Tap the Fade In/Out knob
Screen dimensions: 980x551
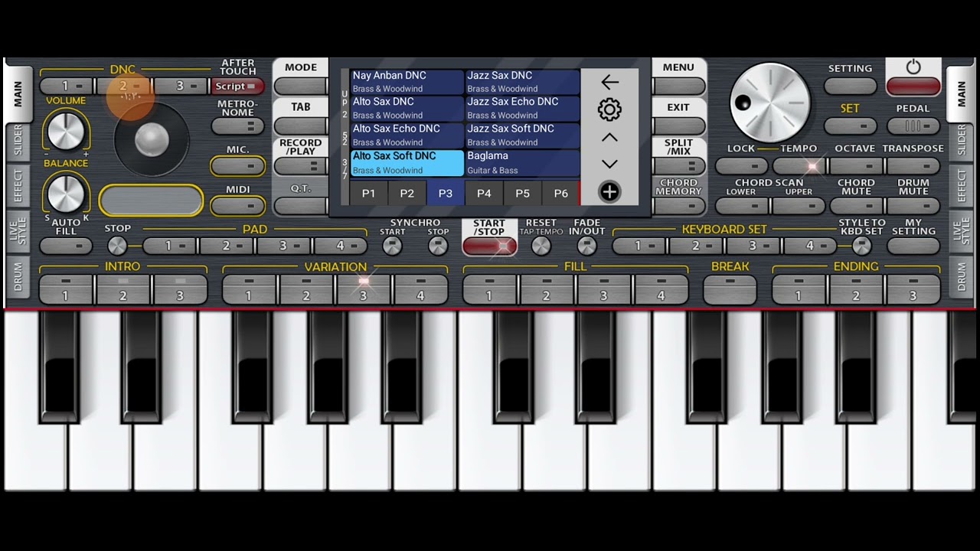click(x=586, y=246)
